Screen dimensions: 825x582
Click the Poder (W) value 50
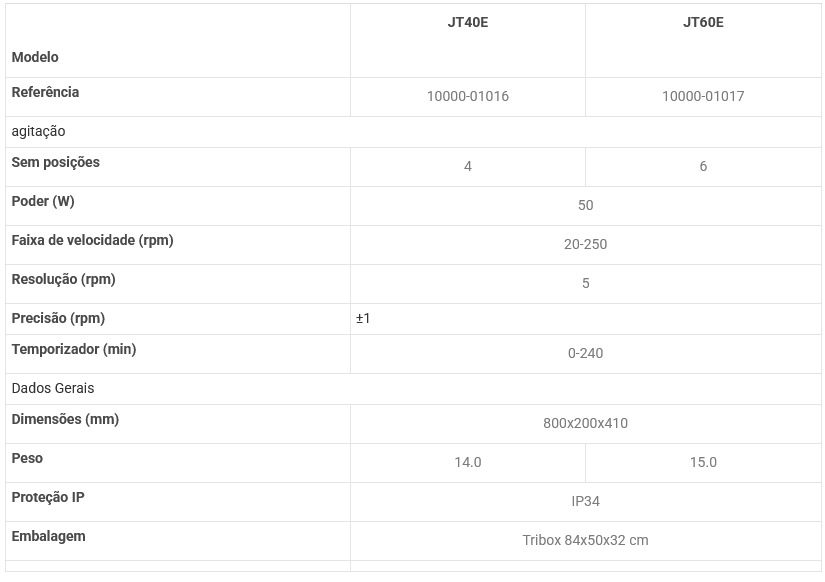[x=585, y=205]
